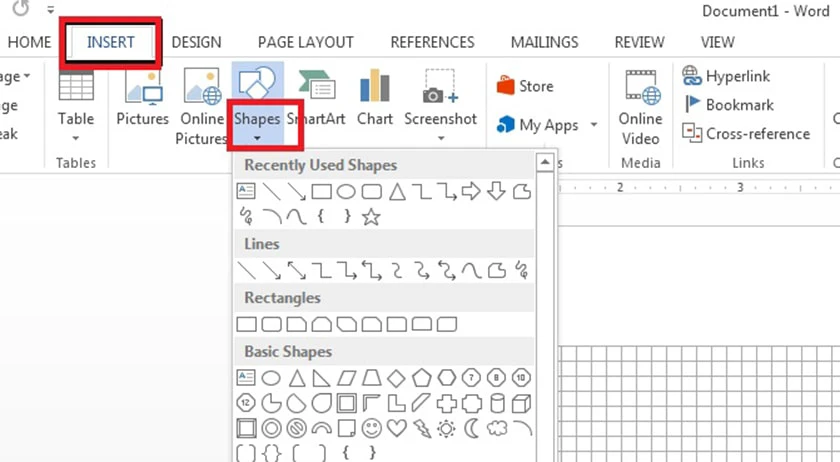Click the VIEW ribbon tab
The image size is (840, 462).
click(x=717, y=42)
